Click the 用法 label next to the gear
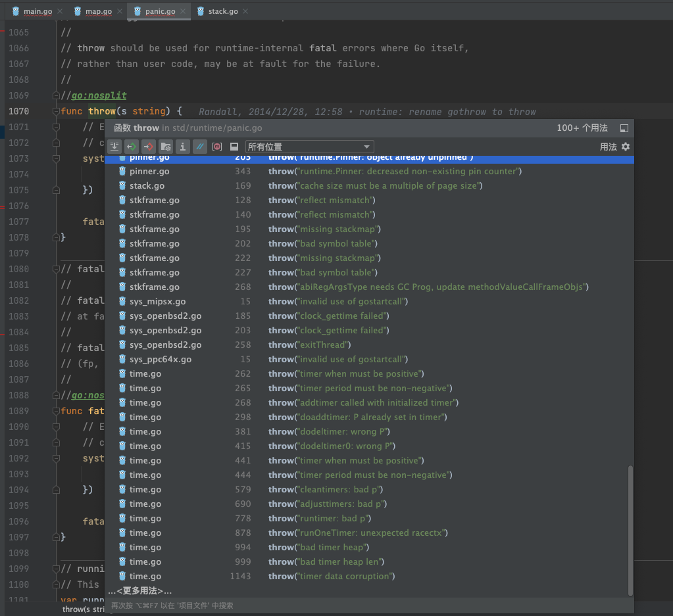This screenshot has width=673, height=616. (608, 147)
